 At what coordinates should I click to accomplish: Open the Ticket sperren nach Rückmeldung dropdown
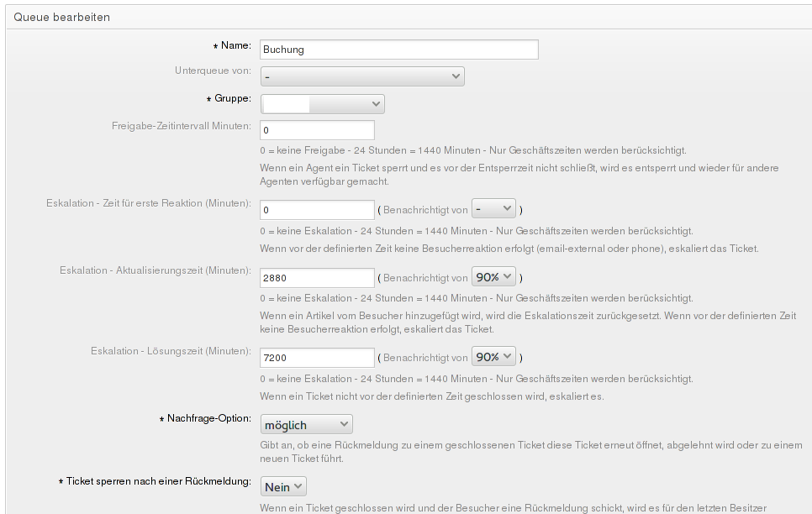pos(283,486)
